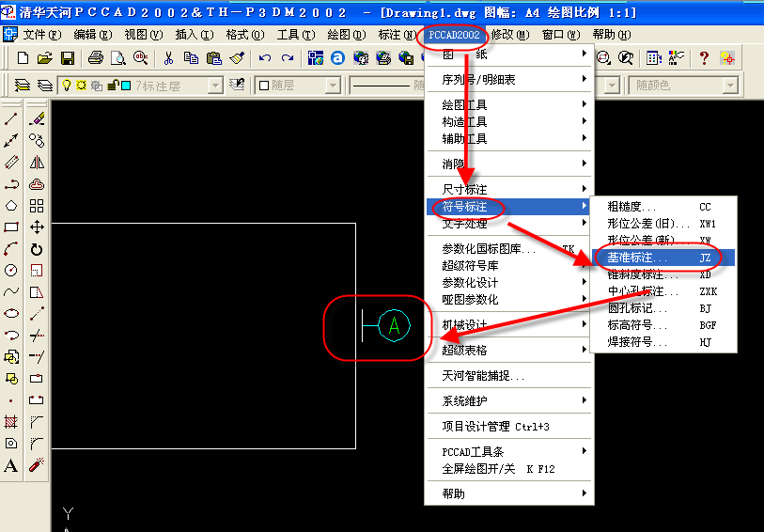The image size is (764, 532).
Task: Click 天河智能捕捉... menu entry
Action: 509,376
